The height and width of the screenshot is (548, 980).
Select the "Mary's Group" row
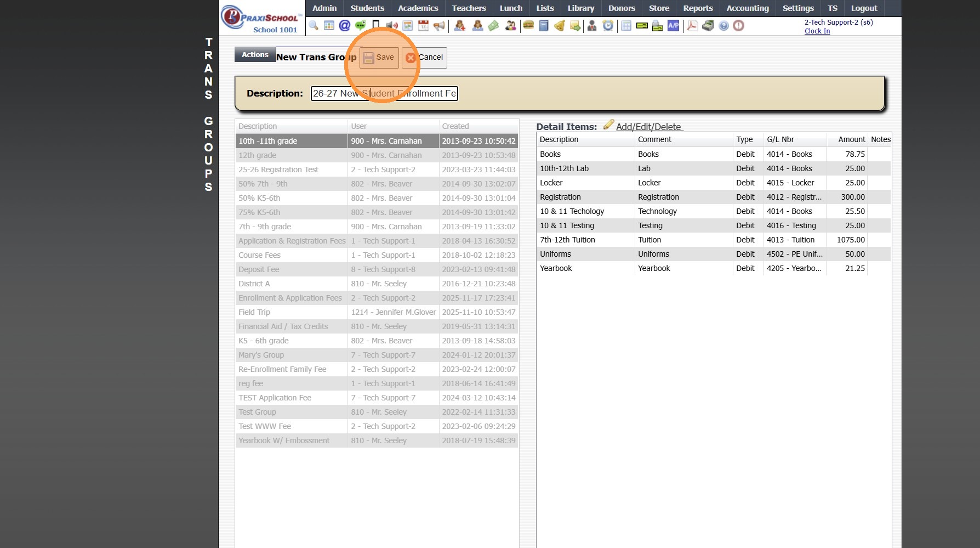[x=377, y=355]
